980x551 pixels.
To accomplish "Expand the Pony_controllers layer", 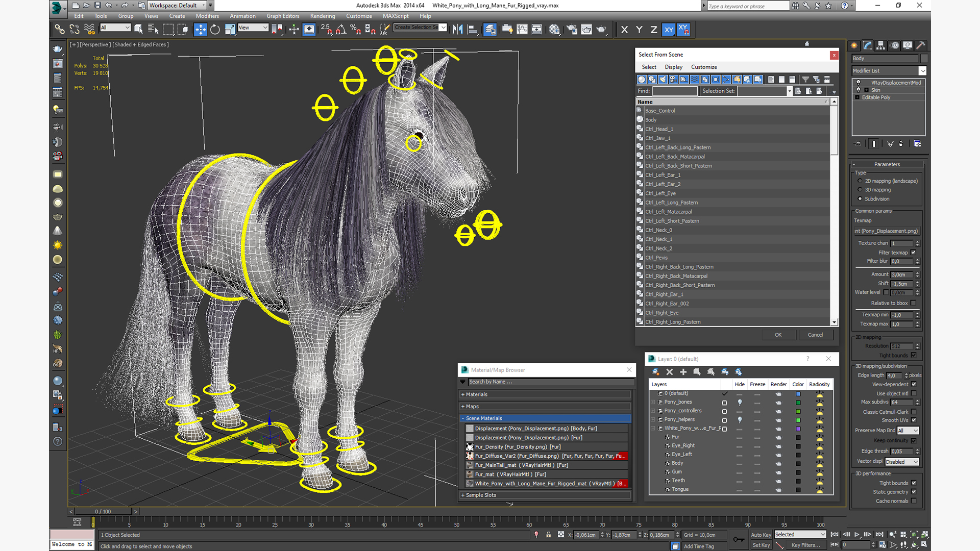I will coord(653,411).
